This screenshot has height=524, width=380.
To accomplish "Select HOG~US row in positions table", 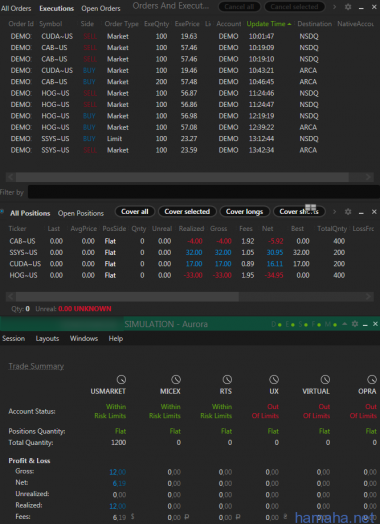I will pos(190,275).
